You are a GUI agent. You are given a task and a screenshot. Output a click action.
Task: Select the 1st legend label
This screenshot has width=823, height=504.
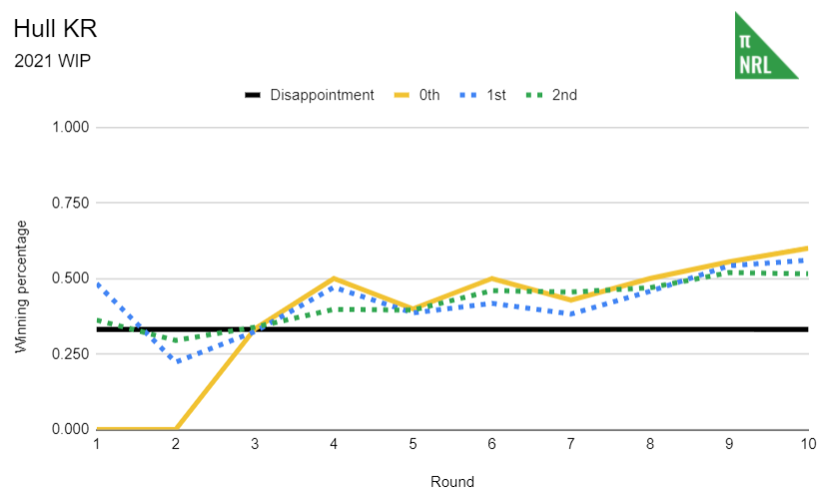click(495, 96)
